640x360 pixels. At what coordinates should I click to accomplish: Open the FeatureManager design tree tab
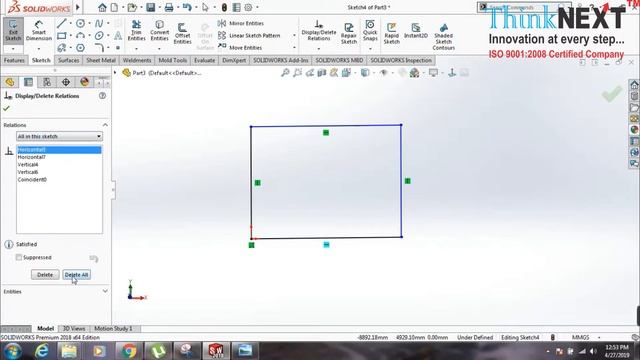pyautogui.click(x=10, y=82)
